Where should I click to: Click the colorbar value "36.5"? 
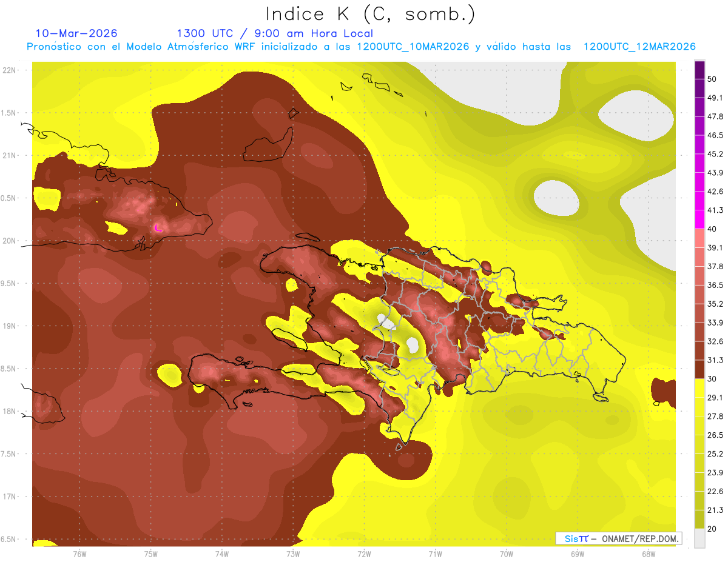point(716,286)
